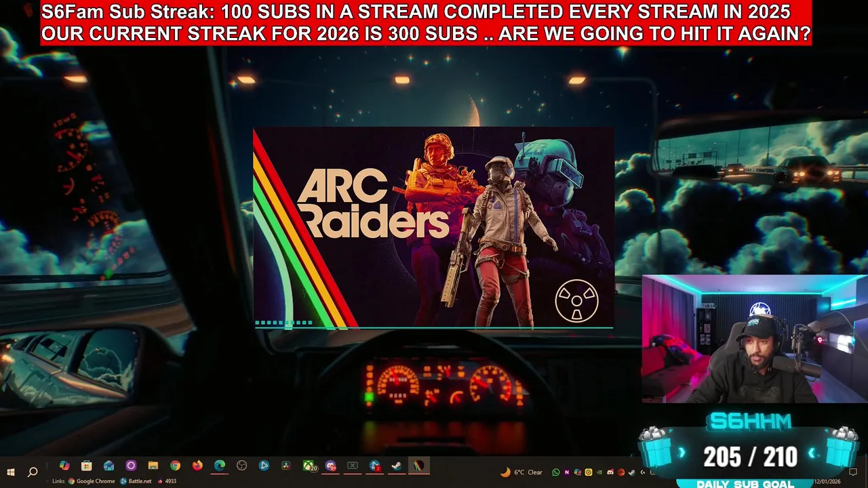Open the 4933 link in Links toolbar

tap(167, 481)
